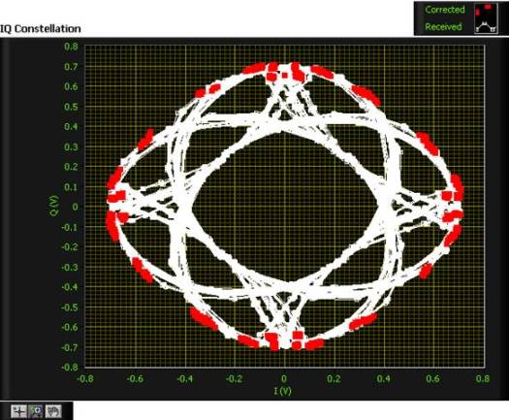Click the 0.4 tick on I axis
The width and height of the screenshot is (509, 420).
tap(383, 378)
